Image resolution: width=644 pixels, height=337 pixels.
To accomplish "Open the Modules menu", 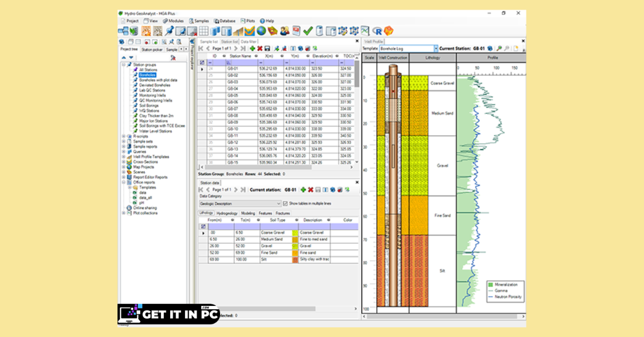I will coord(173,20).
